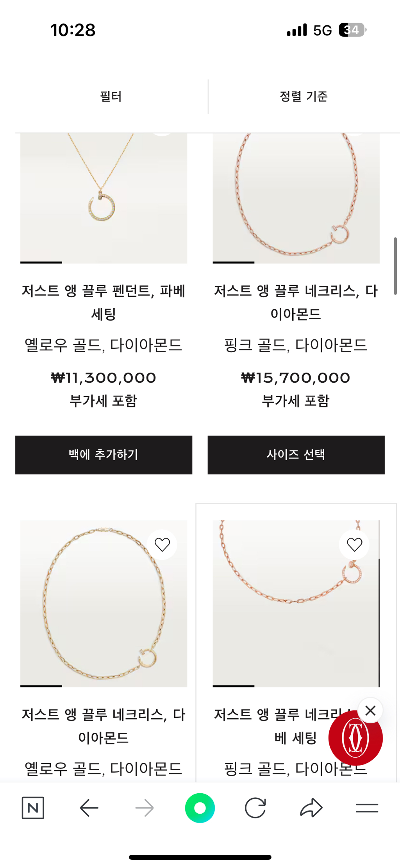
Task: Favorite the pink gold pavé necklace
Action: pos(354,545)
